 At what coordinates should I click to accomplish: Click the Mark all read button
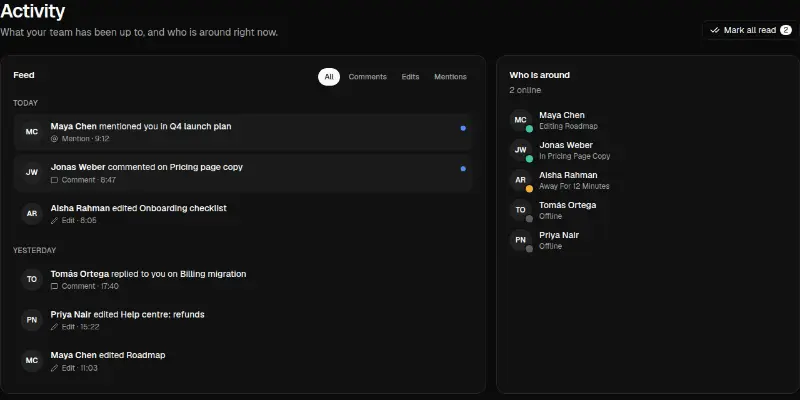pyautogui.click(x=749, y=30)
